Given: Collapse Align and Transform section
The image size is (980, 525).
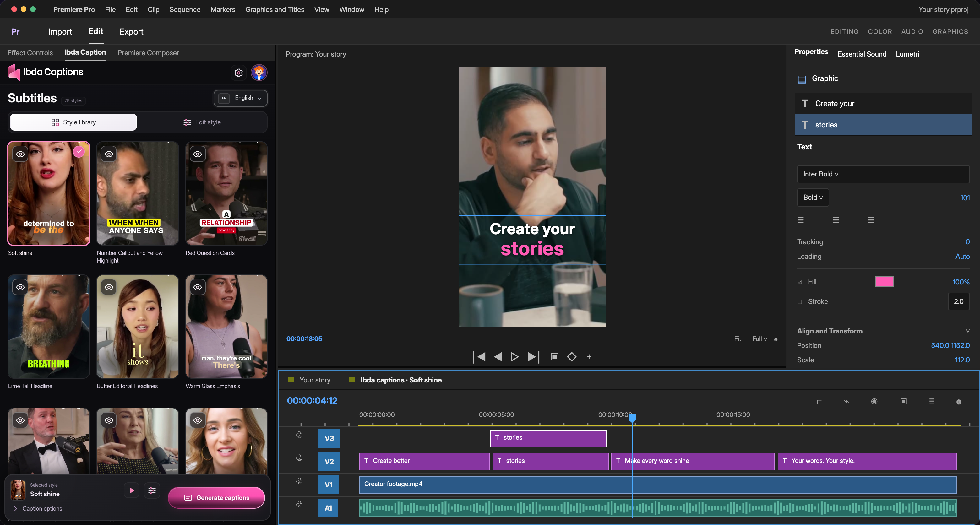Looking at the screenshot, I should pos(967,331).
